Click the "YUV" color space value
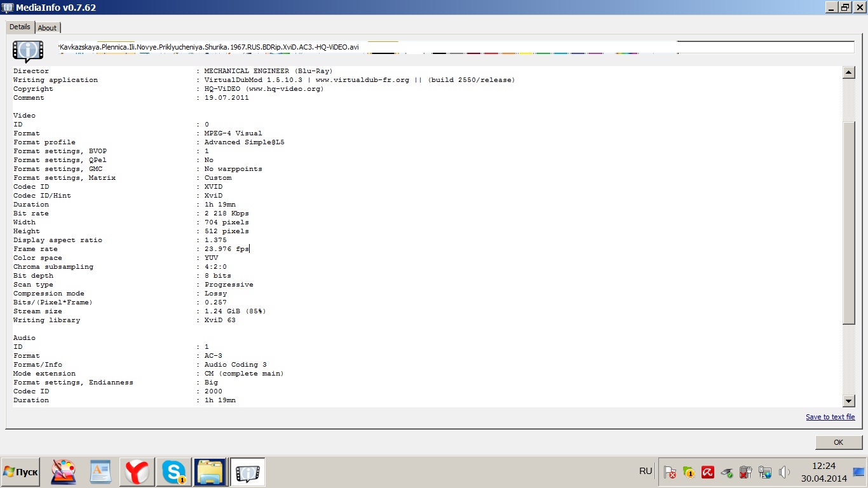Viewport: 868px width, 488px height. tap(211, 258)
